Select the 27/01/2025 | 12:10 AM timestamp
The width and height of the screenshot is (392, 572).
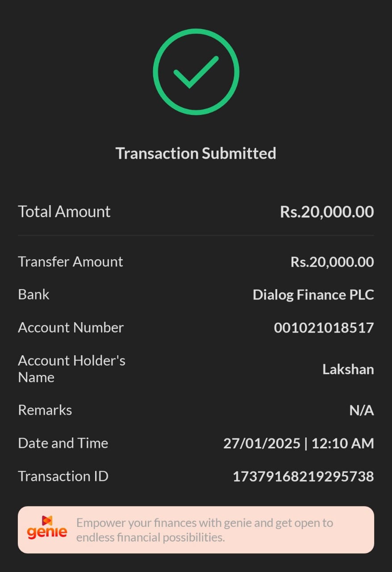(298, 443)
